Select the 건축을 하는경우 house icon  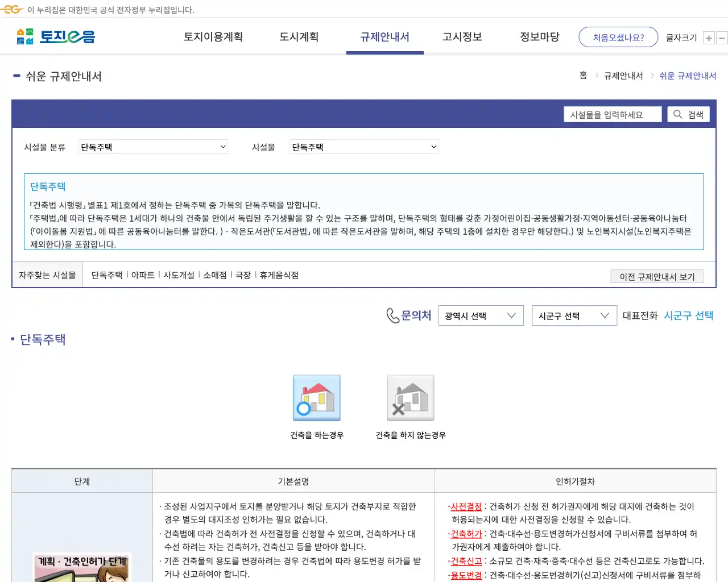click(x=316, y=397)
